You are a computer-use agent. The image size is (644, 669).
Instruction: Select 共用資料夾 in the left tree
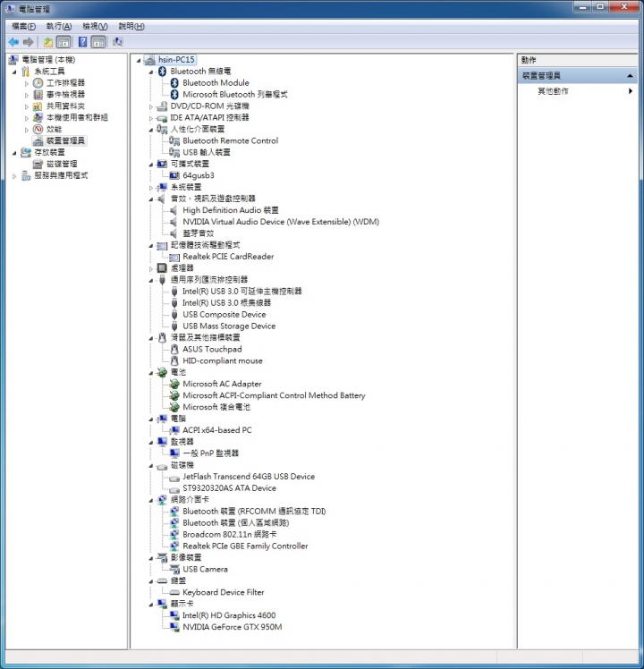click(65, 106)
